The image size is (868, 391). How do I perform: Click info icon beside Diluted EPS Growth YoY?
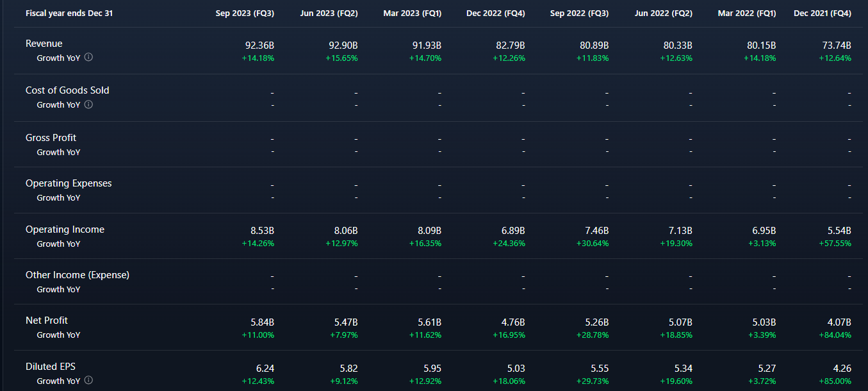[x=88, y=381]
